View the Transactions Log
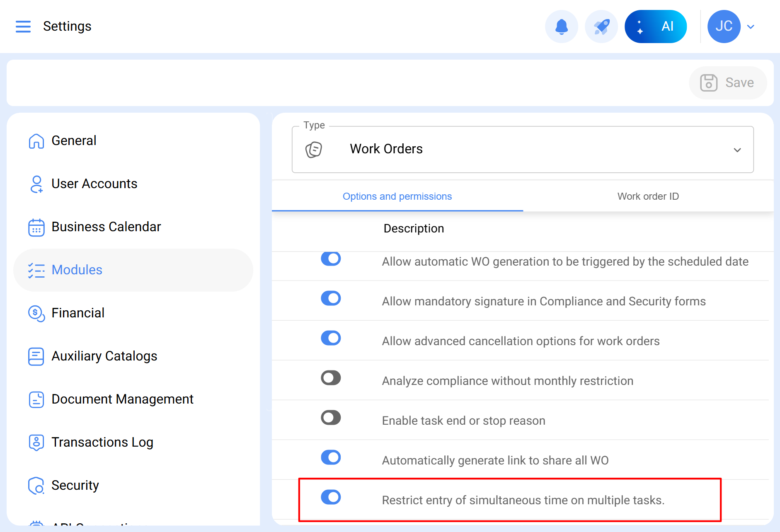 [102, 442]
